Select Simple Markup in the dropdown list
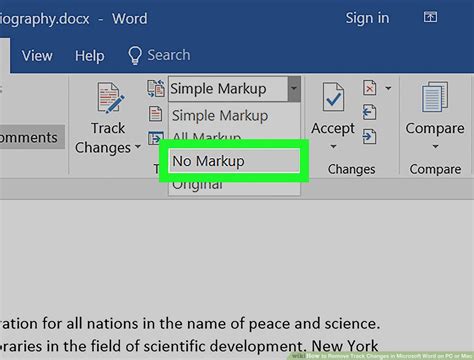 220,116
